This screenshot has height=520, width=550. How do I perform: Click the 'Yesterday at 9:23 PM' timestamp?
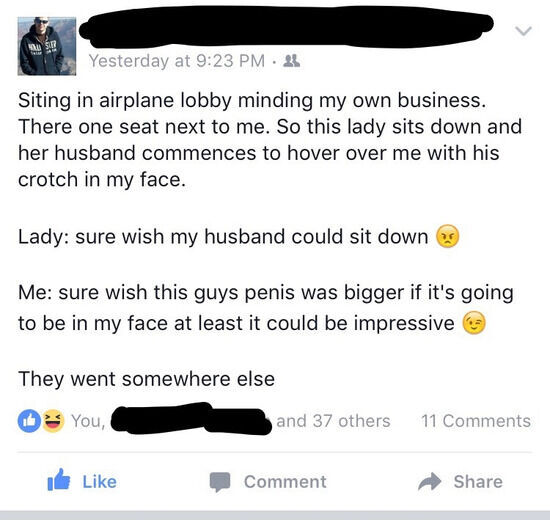177,61
